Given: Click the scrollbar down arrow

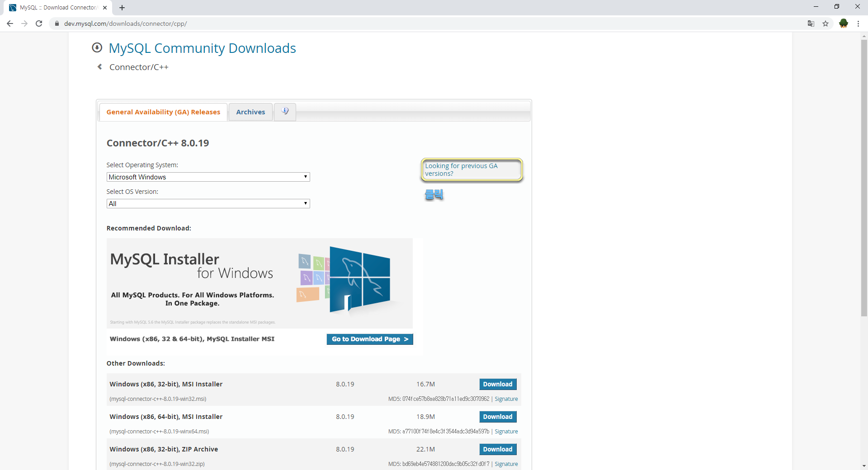Looking at the screenshot, I should [864, 466].
